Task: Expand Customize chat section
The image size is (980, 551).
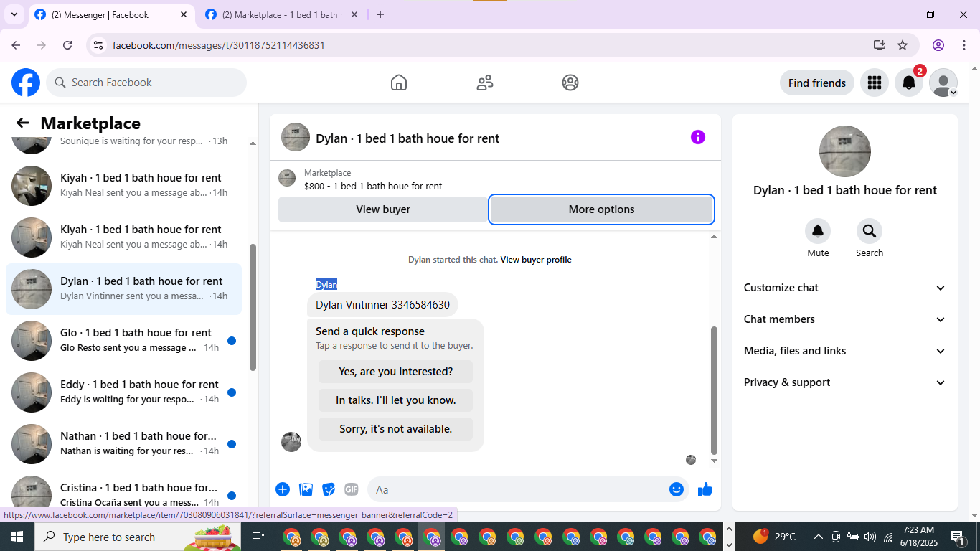Action: point(845,288)
